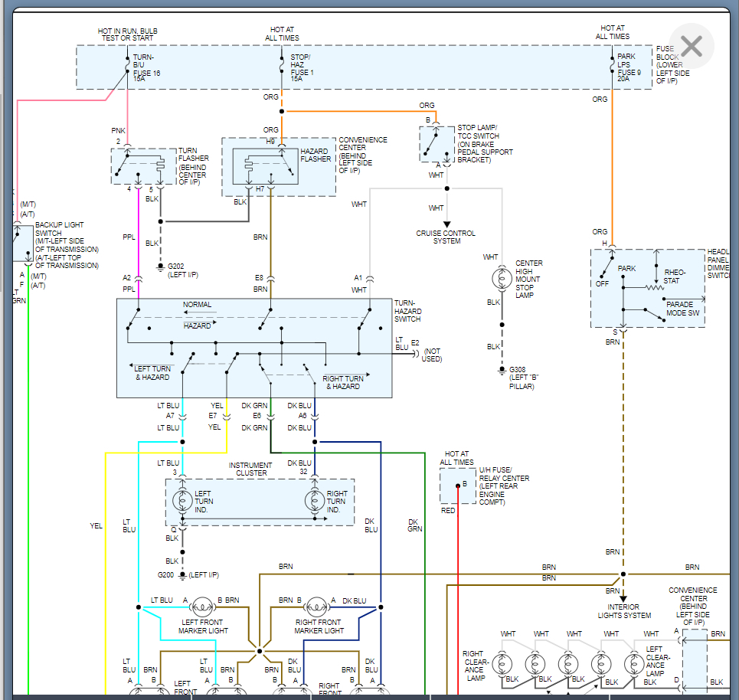Click the 'HOT IN RUN, BULB TEST OR START' label

[x=128, y=34]
